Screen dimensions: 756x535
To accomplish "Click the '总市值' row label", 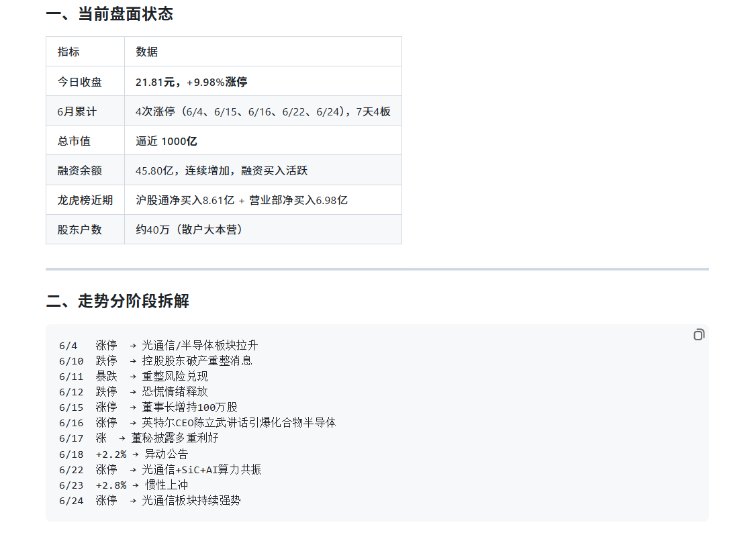I will (x=75, y=141).
